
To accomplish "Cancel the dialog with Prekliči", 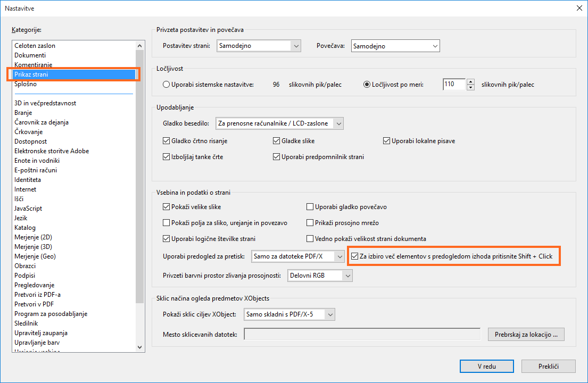I will 548,366.
